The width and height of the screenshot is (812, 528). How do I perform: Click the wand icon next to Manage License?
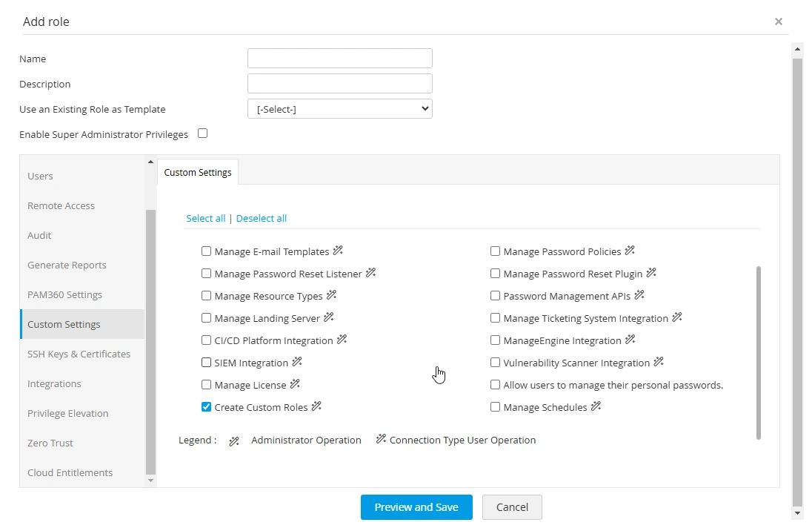(295, 385)
